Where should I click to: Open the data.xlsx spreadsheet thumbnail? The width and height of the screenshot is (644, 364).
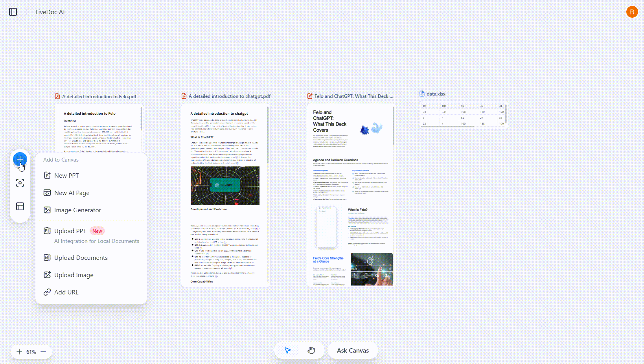click(463, 115)
